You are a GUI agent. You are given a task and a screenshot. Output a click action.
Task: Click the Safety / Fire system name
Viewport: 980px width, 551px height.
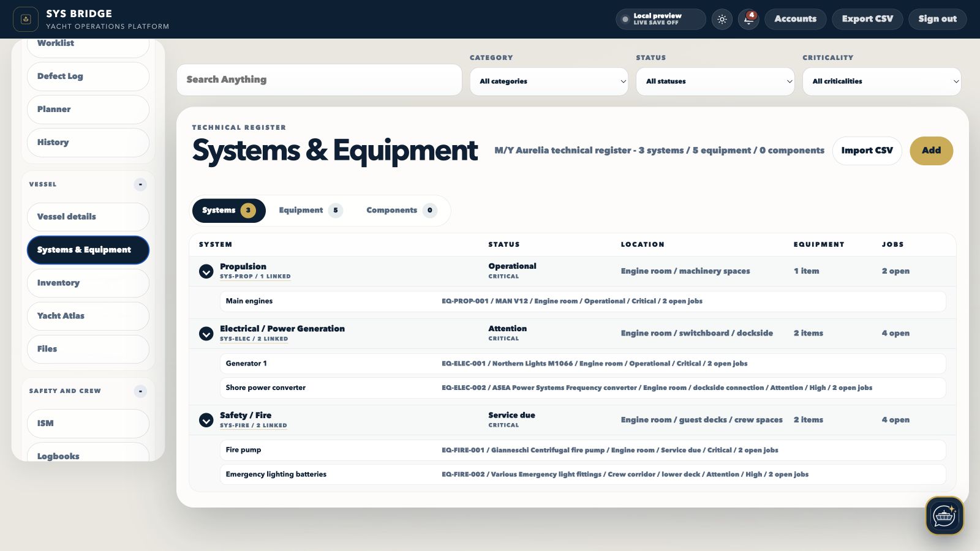[246, 415]
